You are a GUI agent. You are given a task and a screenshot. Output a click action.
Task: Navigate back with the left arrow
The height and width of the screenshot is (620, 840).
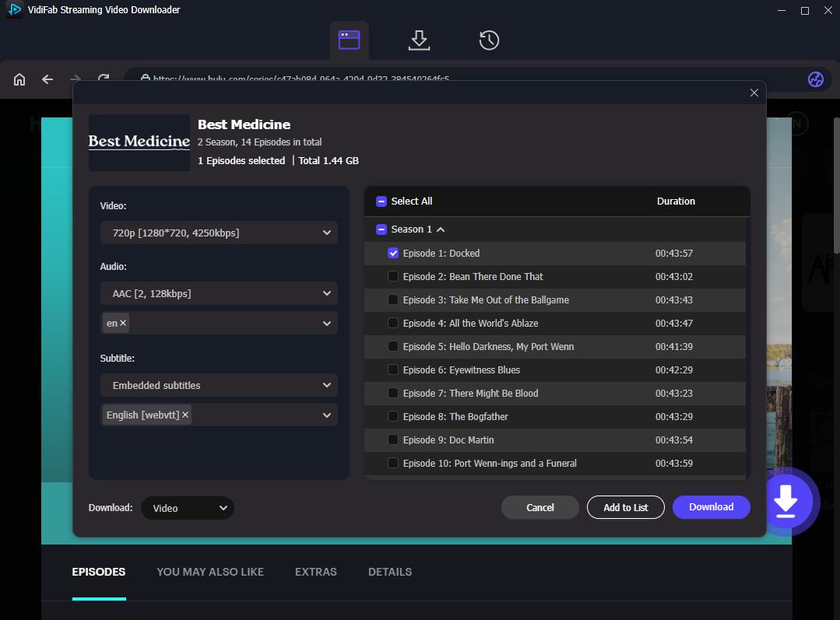coord(47,79)
